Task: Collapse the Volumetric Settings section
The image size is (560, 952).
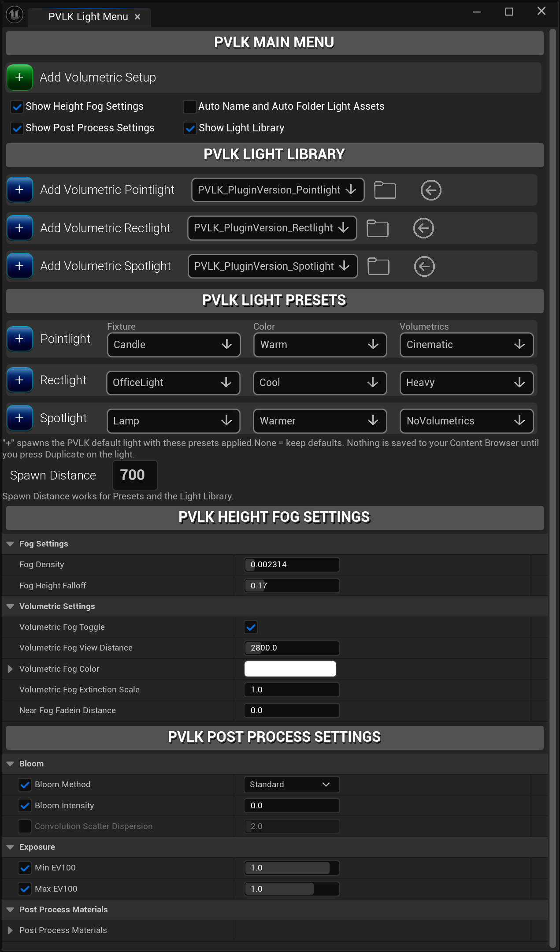Action: 10,606
